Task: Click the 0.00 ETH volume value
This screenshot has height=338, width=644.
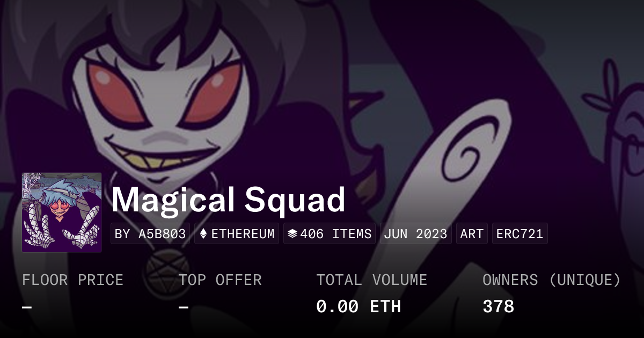Action: point(358,307)
